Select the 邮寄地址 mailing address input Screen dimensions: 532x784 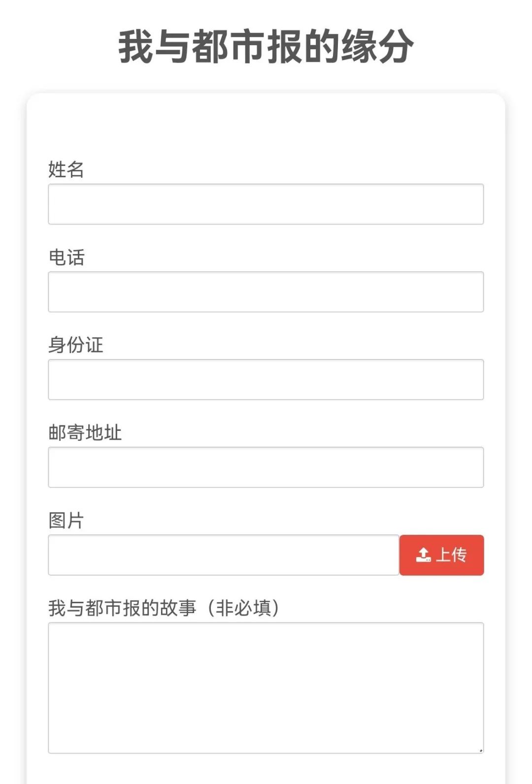(x=266, y=467)
